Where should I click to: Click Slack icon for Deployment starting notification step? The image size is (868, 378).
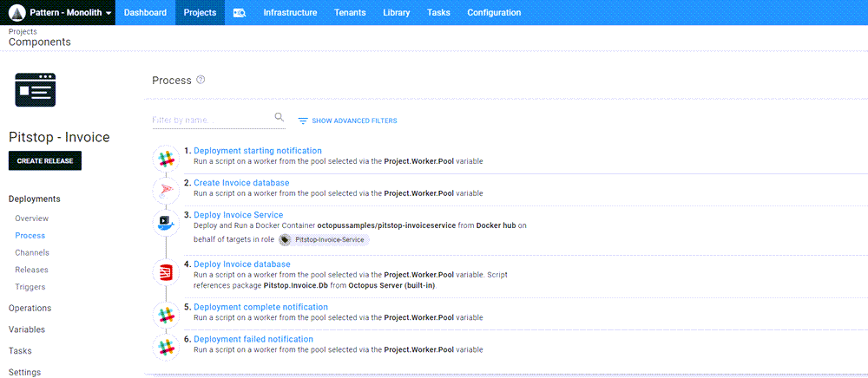[165, 158]
